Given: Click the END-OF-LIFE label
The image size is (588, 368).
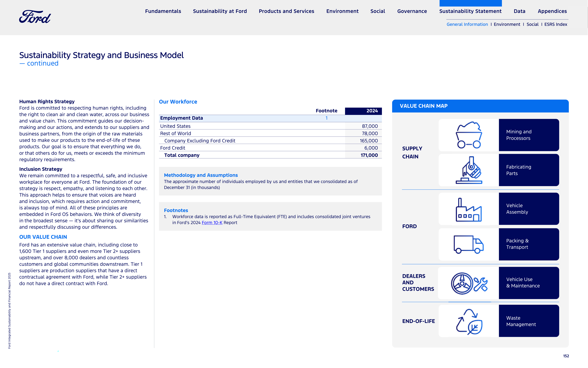Looking at the screenshot, I should coord(418,321).
